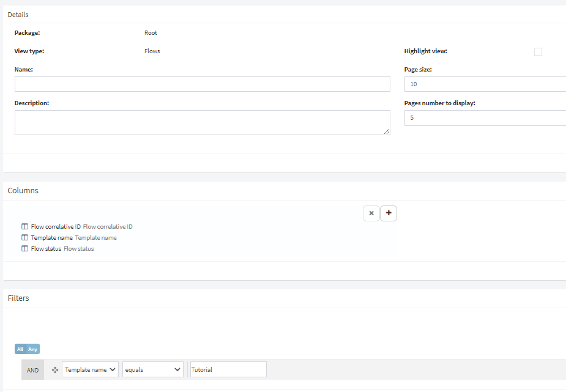Click into the Description text area
The image size is (566, 392).
click(x=203, y=122)
